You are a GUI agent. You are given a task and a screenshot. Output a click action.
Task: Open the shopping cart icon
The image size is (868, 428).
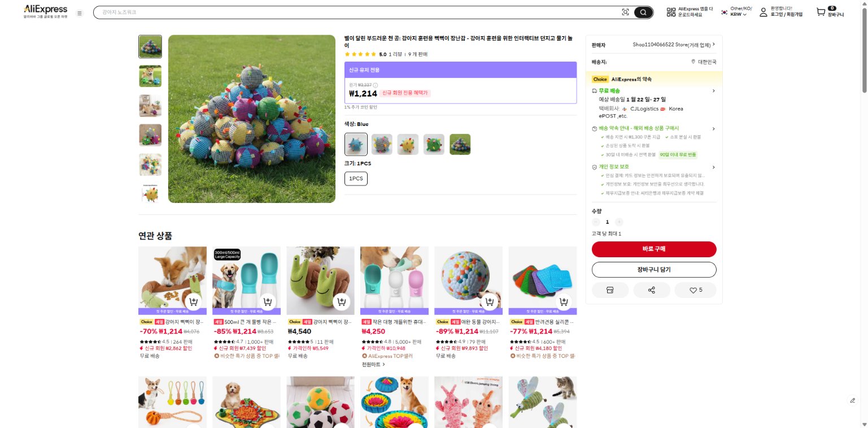pyautogui.click(x=821, y=12)
